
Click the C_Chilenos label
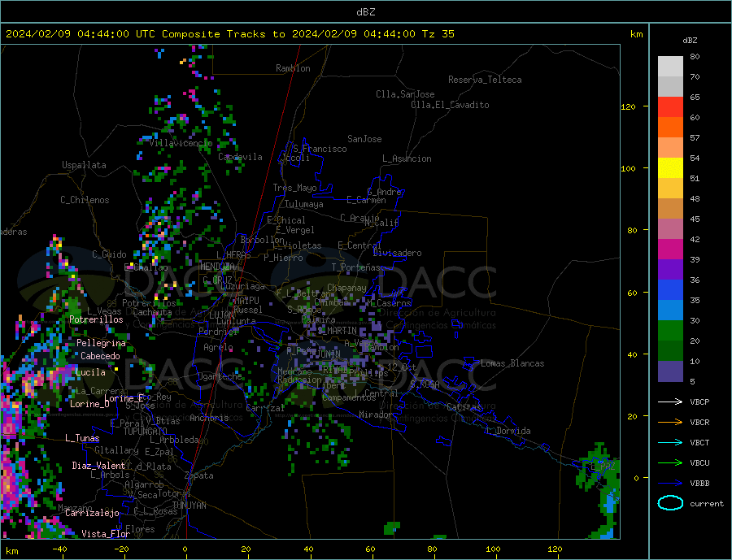85,200
